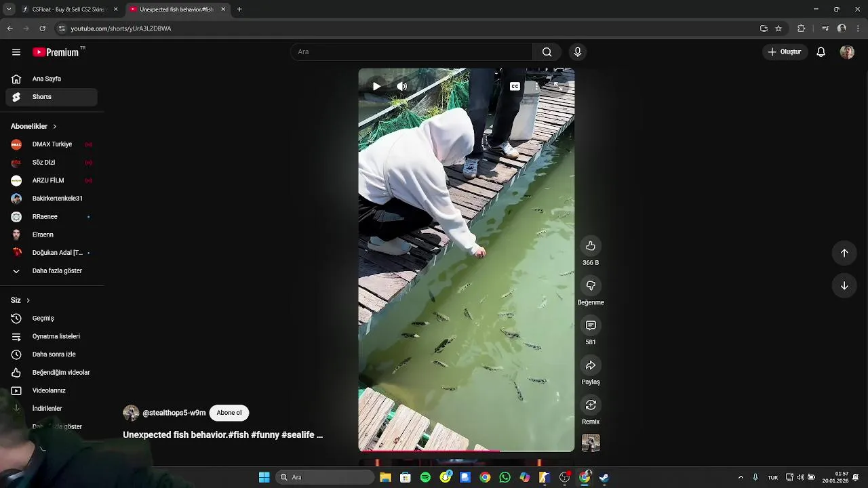Open the Bakirkertenkele31 channel
This screenshot has width=868, height=488.
52,199
